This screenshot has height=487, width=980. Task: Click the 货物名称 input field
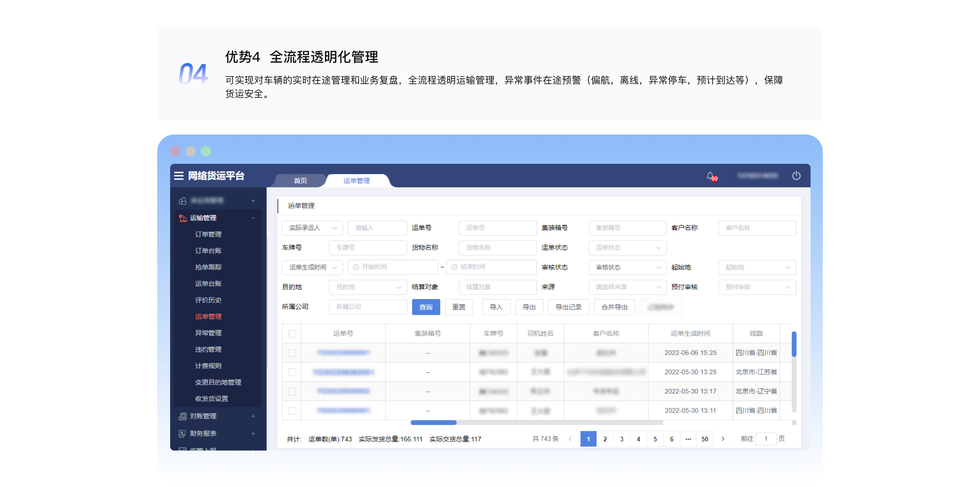click(497, 248)
